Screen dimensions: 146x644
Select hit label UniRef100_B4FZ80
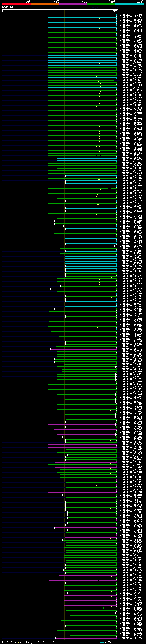click(x=131, y=82)
